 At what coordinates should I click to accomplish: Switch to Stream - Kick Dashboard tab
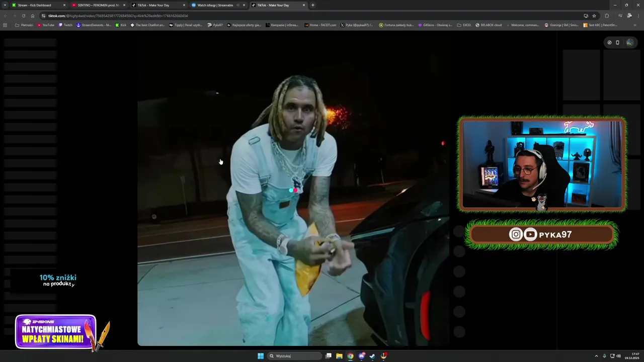coord(38,5)
